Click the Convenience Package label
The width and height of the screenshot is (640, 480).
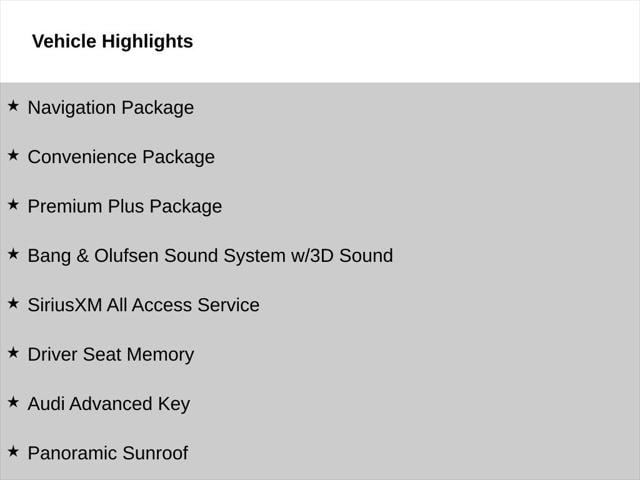coord(120,157)
